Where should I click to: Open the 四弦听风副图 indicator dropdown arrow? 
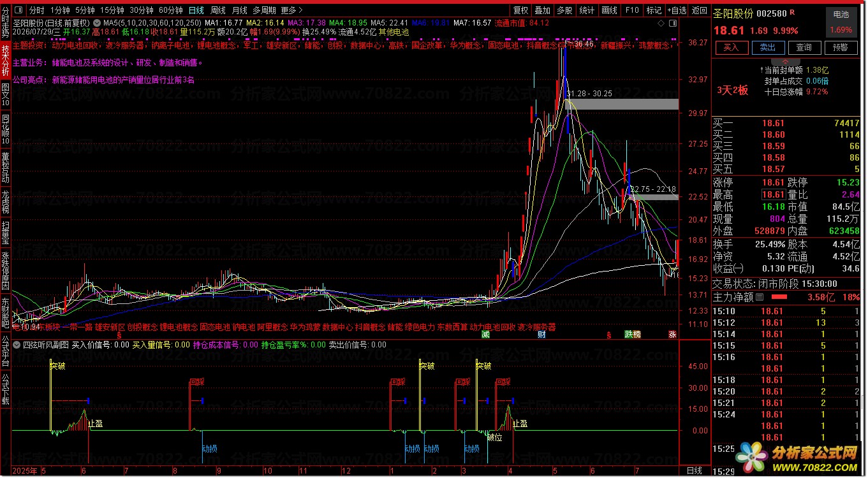[17, 345]
